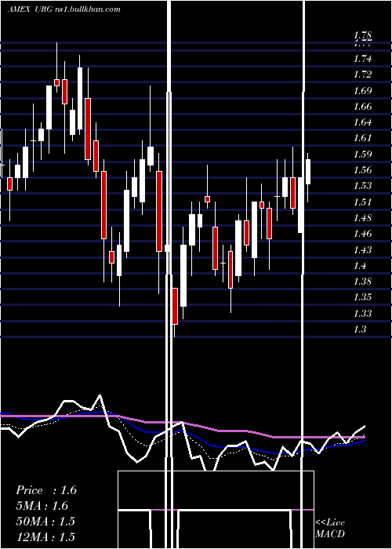
Task: Click the 1.35 price level label
Action: [362, 297]
